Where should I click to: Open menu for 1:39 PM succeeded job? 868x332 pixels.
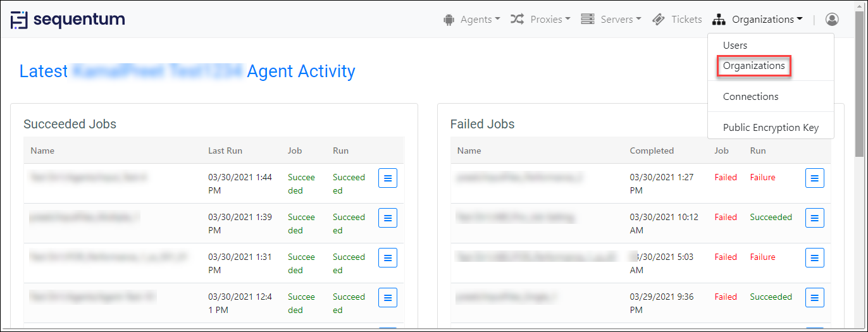(388, 218)
